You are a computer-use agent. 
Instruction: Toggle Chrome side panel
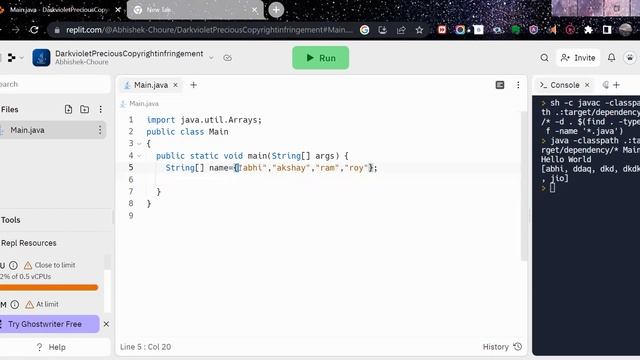[x=607, y=30]
